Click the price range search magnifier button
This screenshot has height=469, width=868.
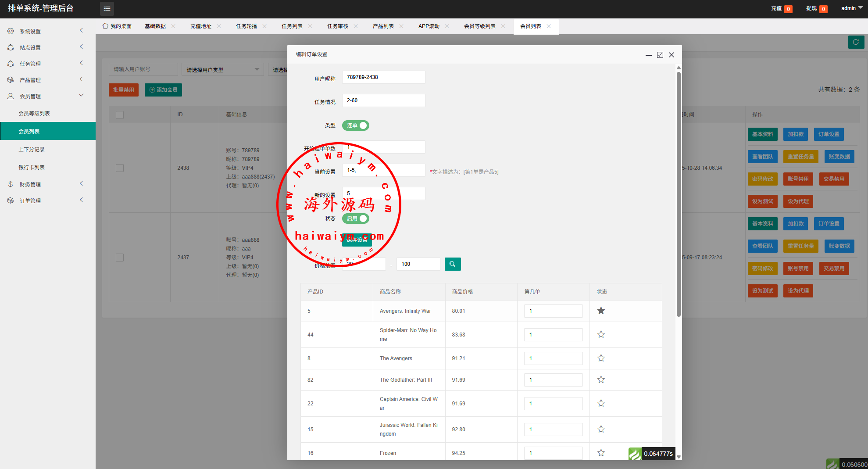(x=452, y=264)
